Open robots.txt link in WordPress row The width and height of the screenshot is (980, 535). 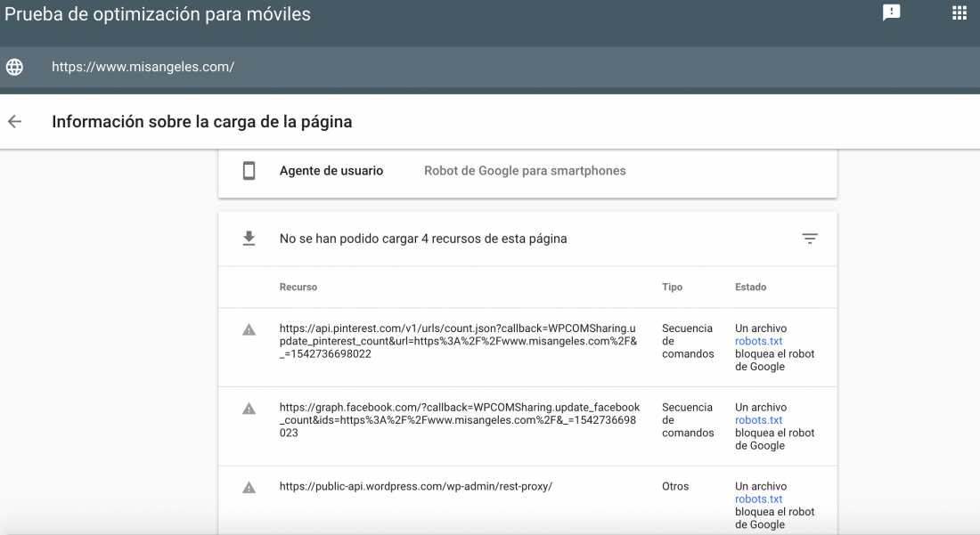[758, 499]
